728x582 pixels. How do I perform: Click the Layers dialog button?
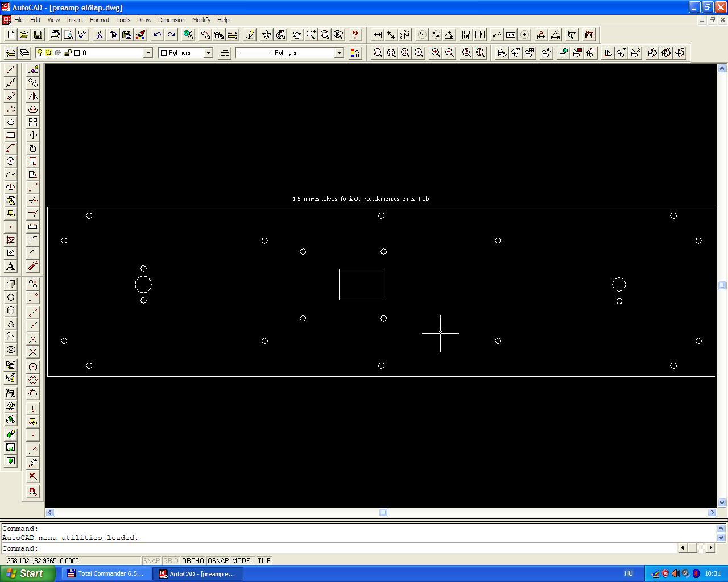click(x=24, y=53)
